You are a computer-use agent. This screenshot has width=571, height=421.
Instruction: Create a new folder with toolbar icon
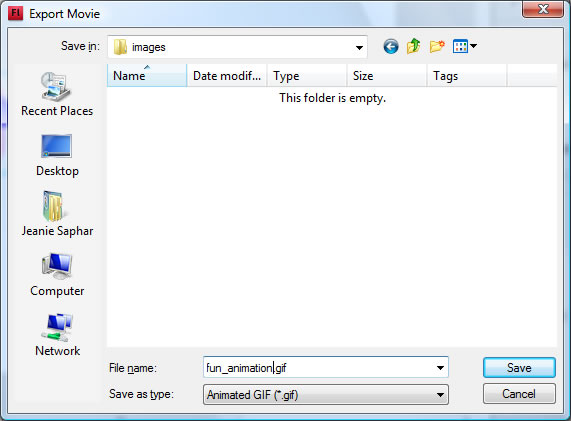(x=437, y=46)
